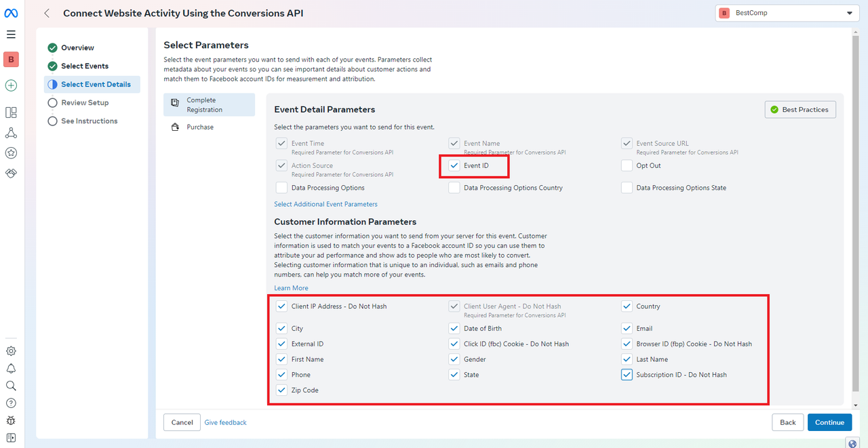Open the settings gear icon in sidebar
The image size is (868, 448).
click(11, 351)
